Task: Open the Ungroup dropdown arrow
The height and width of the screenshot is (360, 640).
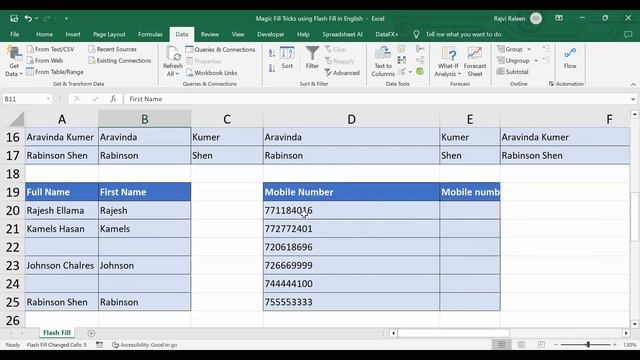Action: tap(536, 60)
